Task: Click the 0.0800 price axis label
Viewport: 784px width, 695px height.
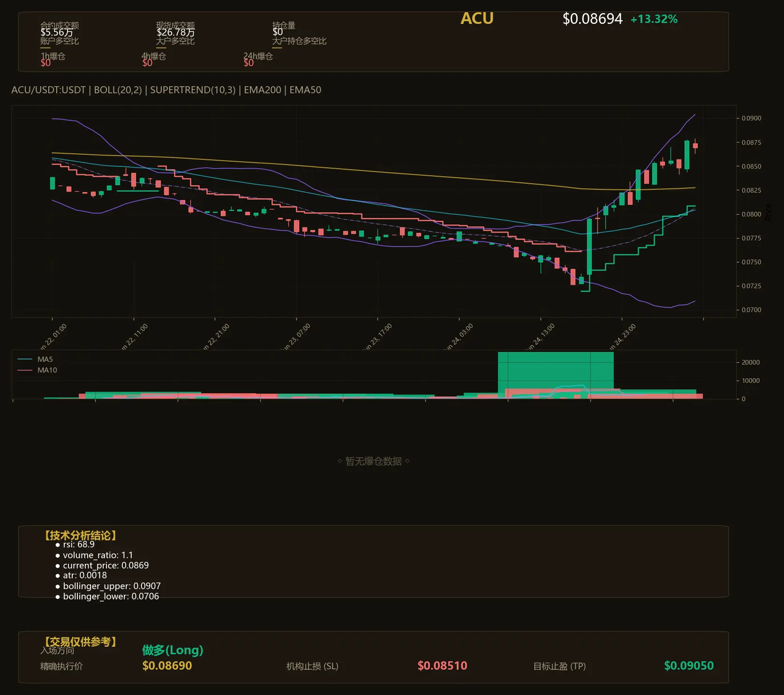Action: [751, 214]
